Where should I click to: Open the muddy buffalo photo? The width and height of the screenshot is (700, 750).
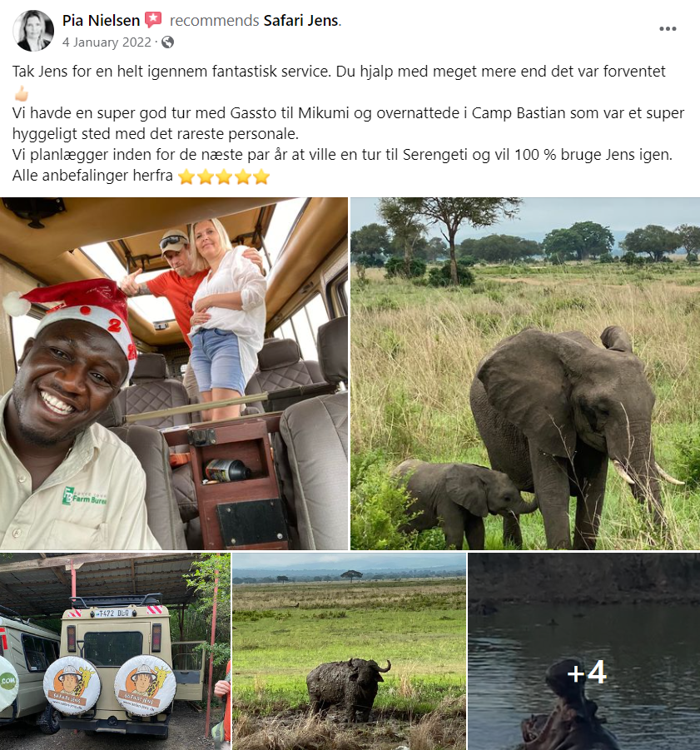(x=349, y=651)
